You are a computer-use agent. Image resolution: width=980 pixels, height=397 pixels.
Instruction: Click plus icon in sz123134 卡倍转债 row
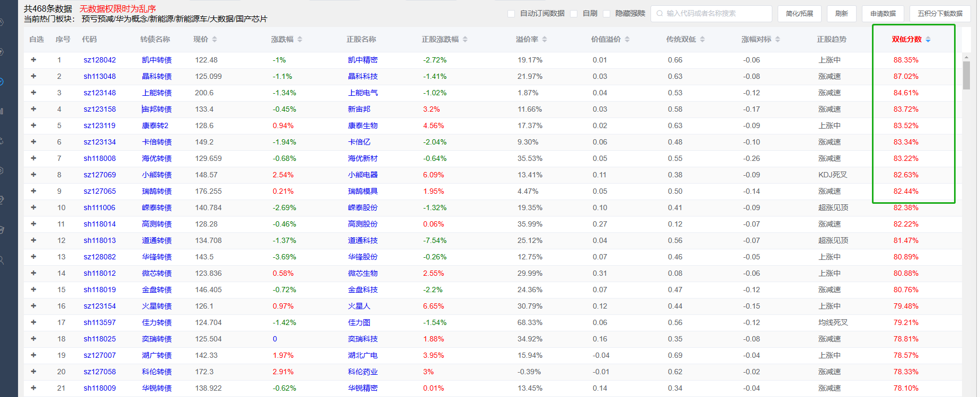pos(33,142)
